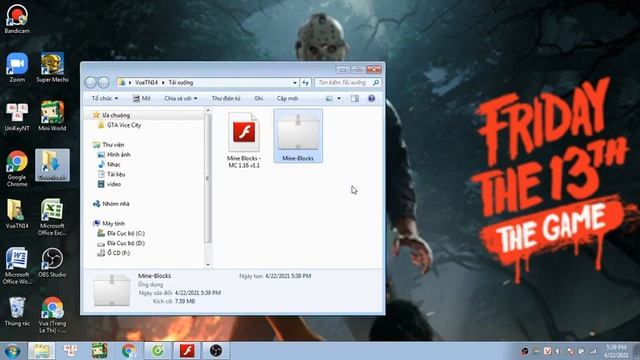
Task: Open Chrome from the taskbar
Action: (129, 351)
